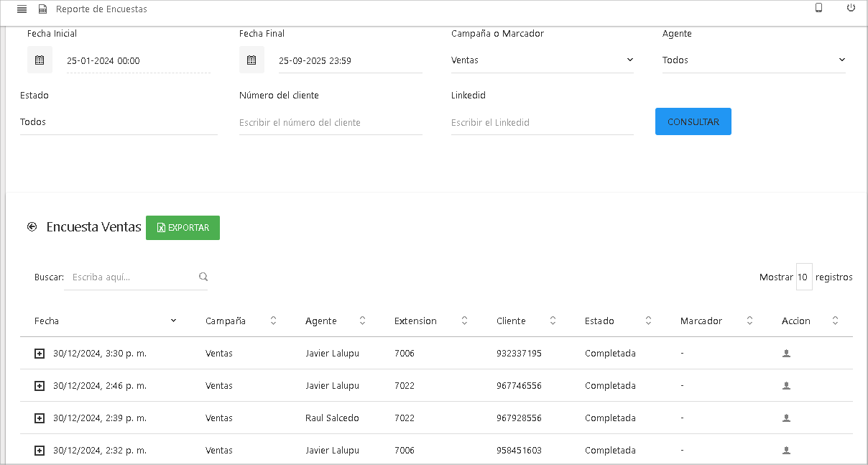This screenshot has width=868, height=465.
Task: Click the back arrow beside Encuesta Ventas
Action: 32,227
